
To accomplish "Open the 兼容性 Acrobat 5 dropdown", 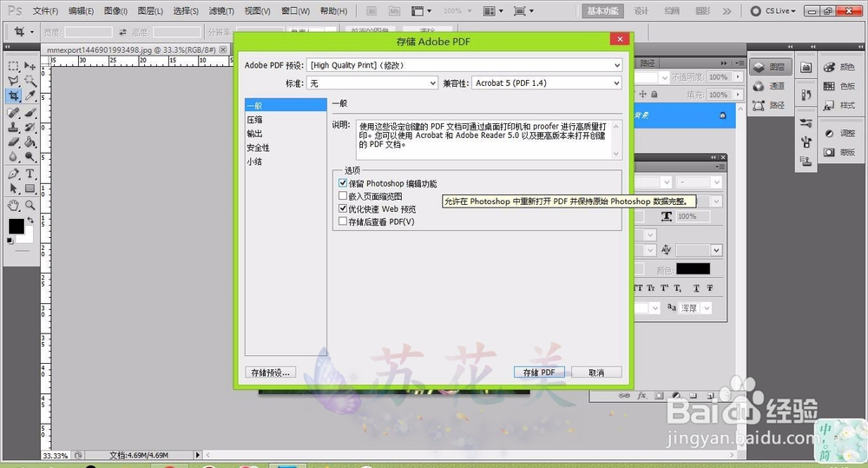I will coord(546,83).
